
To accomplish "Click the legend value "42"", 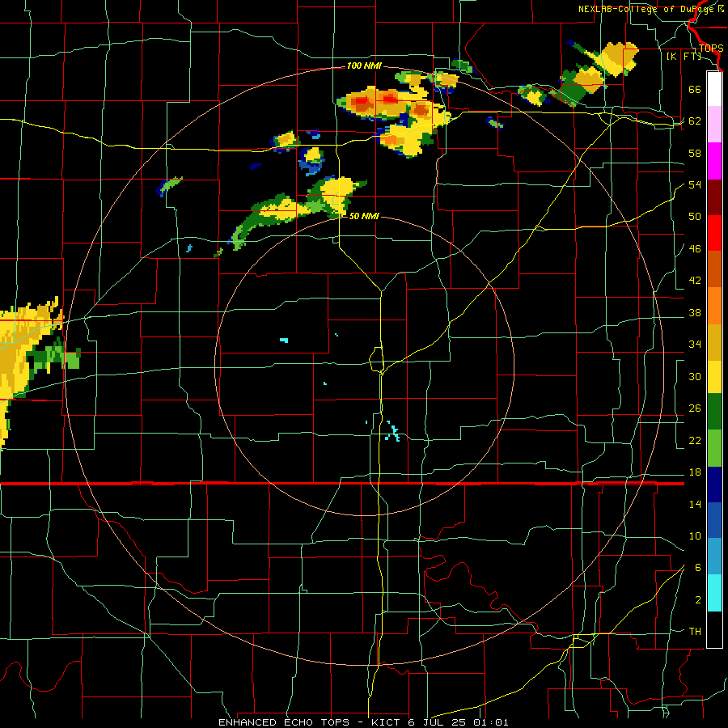I will tap(695, 281).
